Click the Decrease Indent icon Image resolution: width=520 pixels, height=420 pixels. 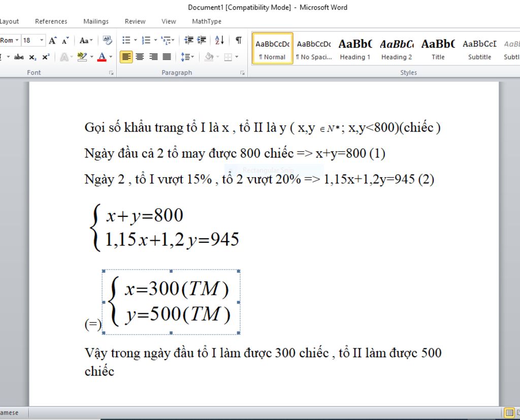(189, 40)
